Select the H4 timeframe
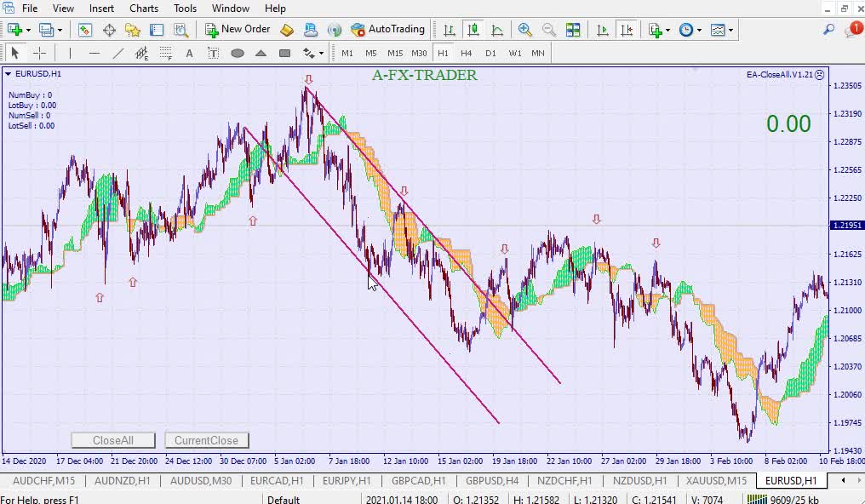Viewport: 865px width, 504px height. [466, 53]
